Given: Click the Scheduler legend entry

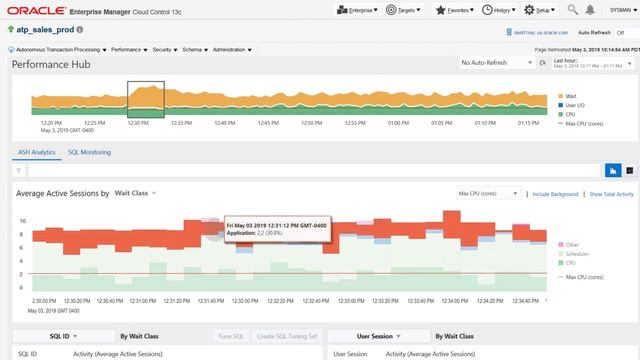Looking at the screenshot, I should [573, 254].
